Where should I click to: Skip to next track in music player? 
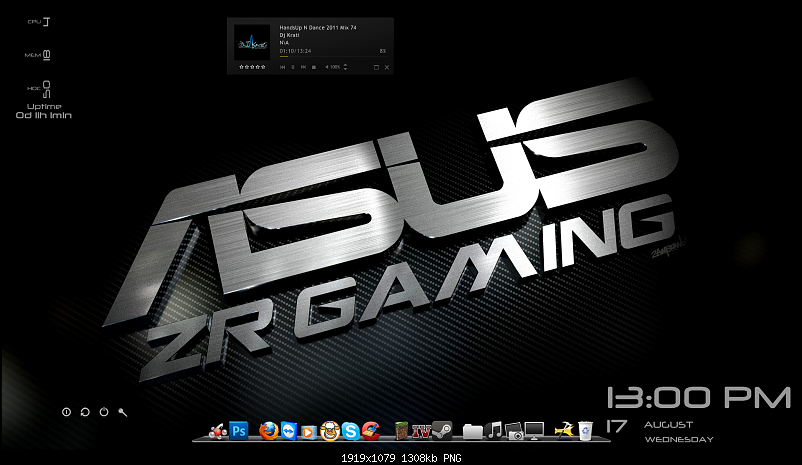tap(303, 67)
